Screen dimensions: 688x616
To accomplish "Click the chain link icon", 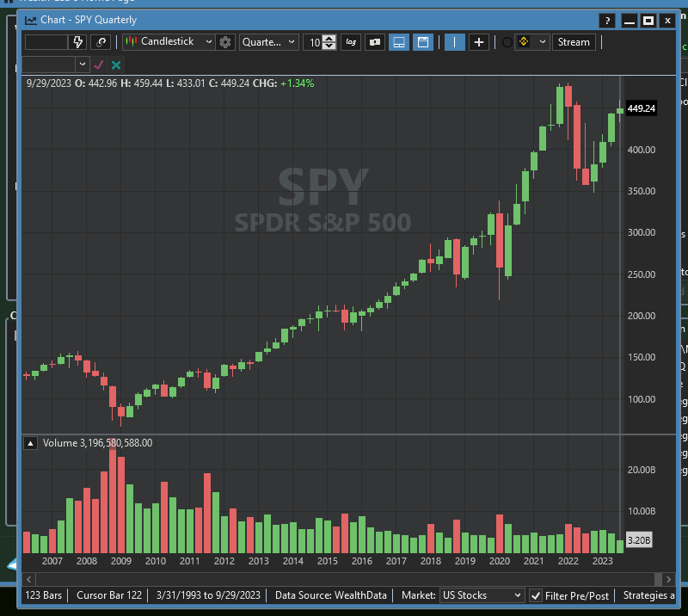I will 101,42.
